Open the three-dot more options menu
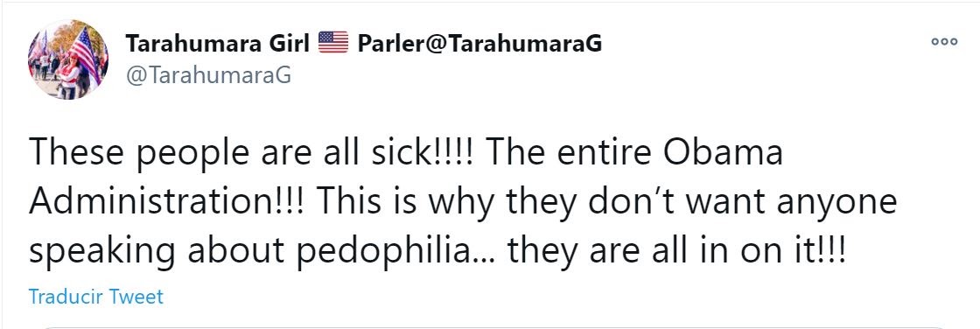980x329 pixels. tap(944, 42)
